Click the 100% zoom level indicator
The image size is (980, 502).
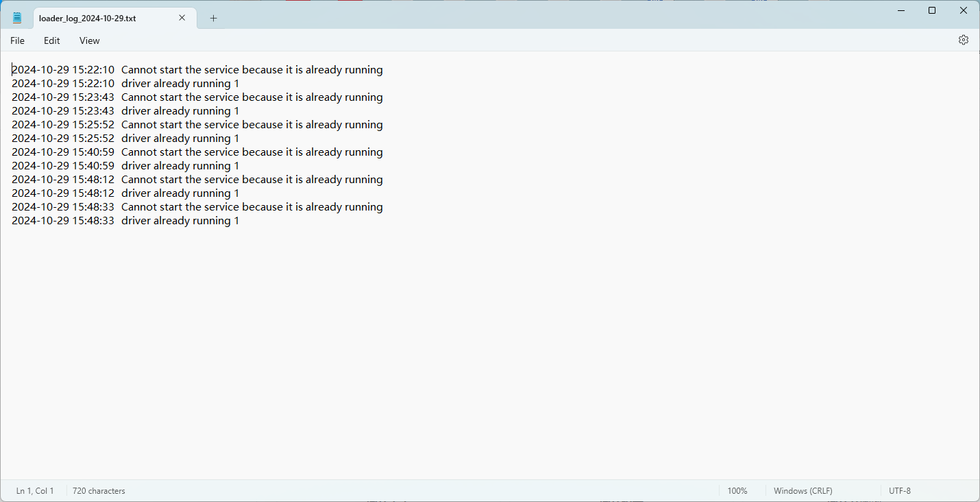(737, 491)
